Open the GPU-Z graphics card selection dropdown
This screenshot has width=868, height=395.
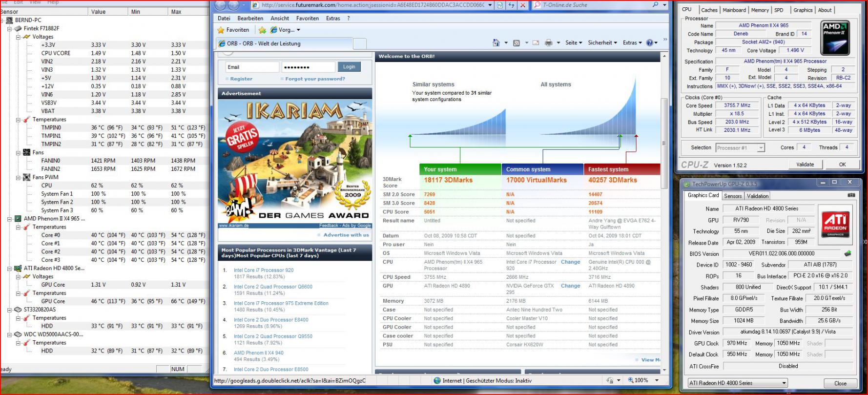pyautogui.click(x=784, y=383)
